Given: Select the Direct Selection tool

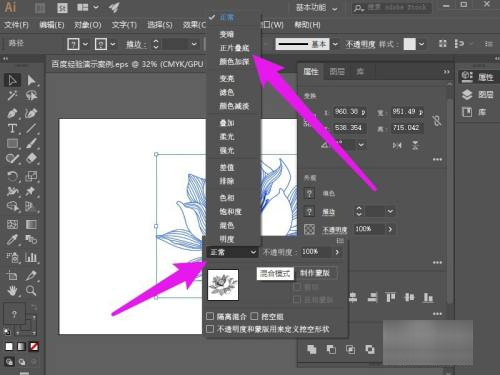Looking at the screenshot, I should 31,80.
